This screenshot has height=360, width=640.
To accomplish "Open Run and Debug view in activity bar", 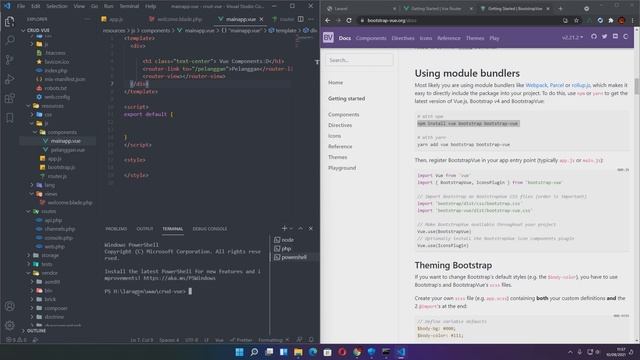I will pyautogui.click(x=9, y=79).
